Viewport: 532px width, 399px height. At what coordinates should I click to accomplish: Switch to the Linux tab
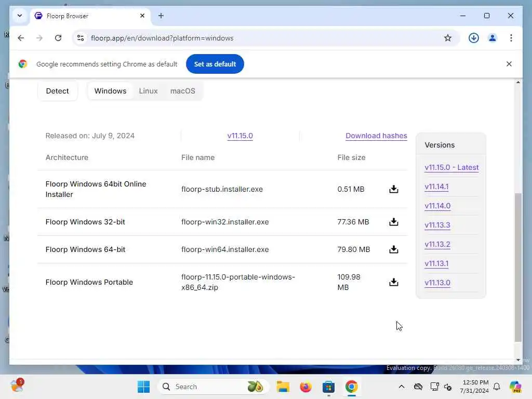[148, 91]
